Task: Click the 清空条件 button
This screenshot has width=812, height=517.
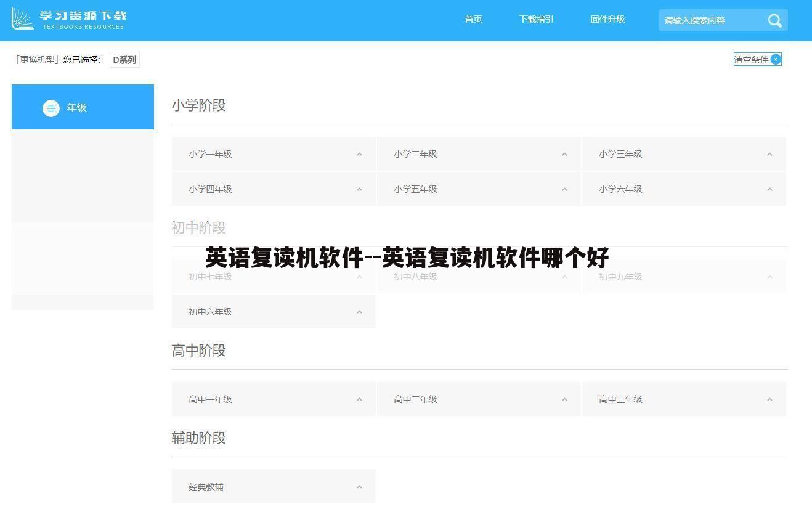Action: 757,59
